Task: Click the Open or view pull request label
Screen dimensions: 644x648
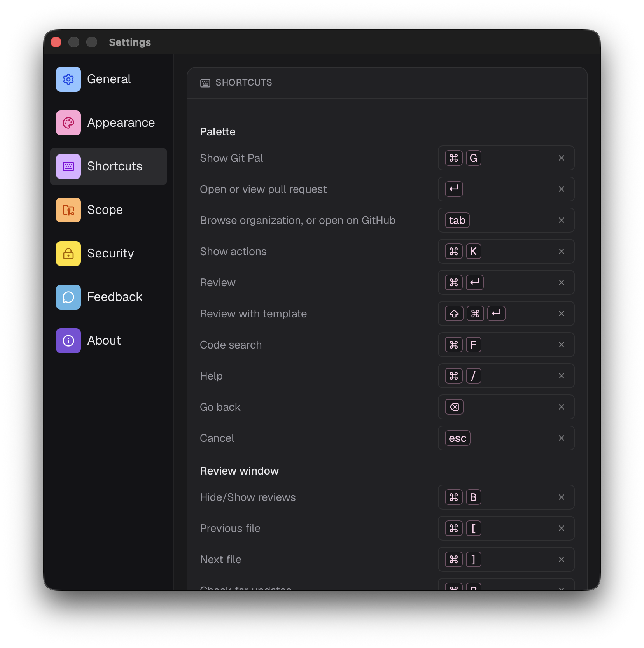Action: 263,189
